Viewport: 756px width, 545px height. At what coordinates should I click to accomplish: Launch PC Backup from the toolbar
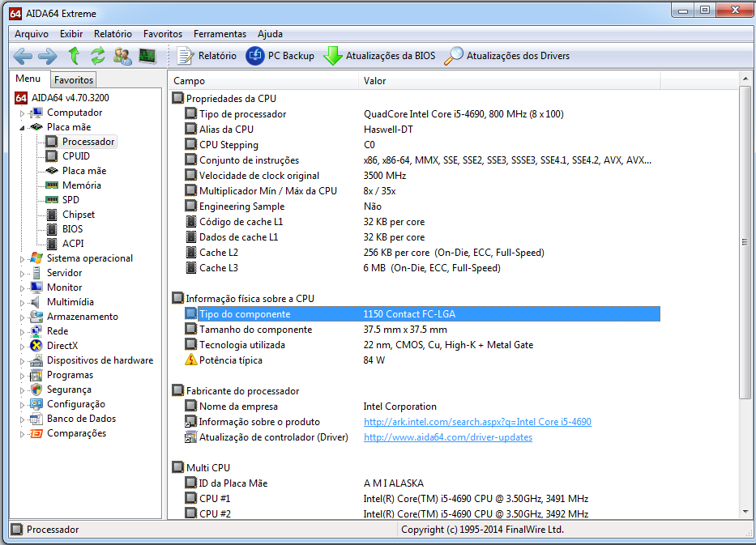[280, 56]
